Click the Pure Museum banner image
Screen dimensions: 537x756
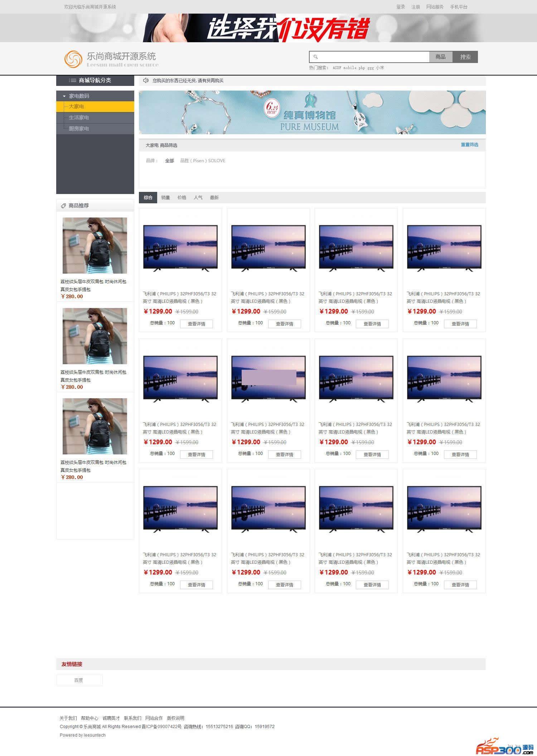click(312, 112)
